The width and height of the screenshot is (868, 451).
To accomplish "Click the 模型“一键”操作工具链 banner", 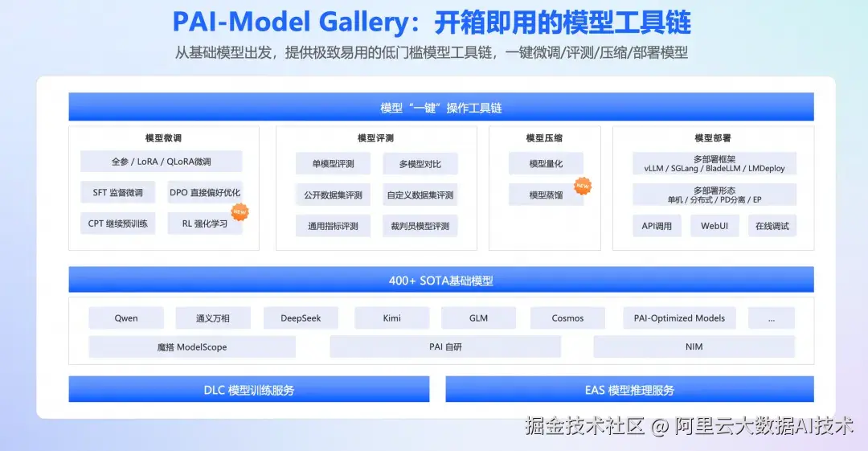I will [x=441, y=107].
